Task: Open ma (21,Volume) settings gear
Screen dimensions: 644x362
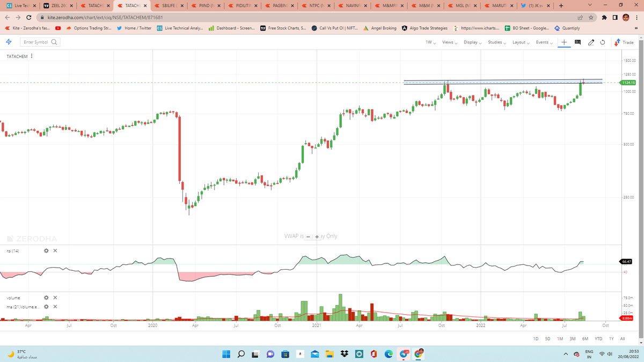Action: 46,307
